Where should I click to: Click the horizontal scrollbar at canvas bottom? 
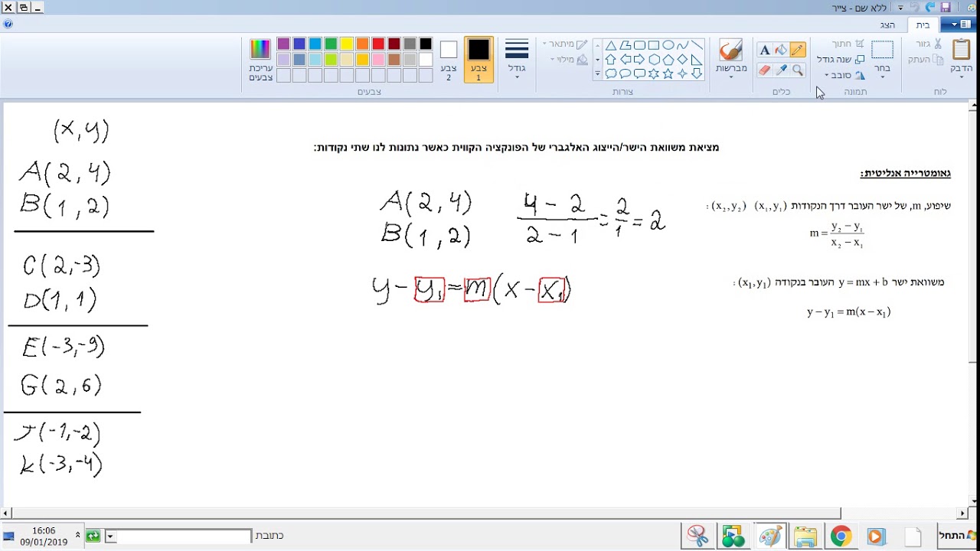click(482, 513)
